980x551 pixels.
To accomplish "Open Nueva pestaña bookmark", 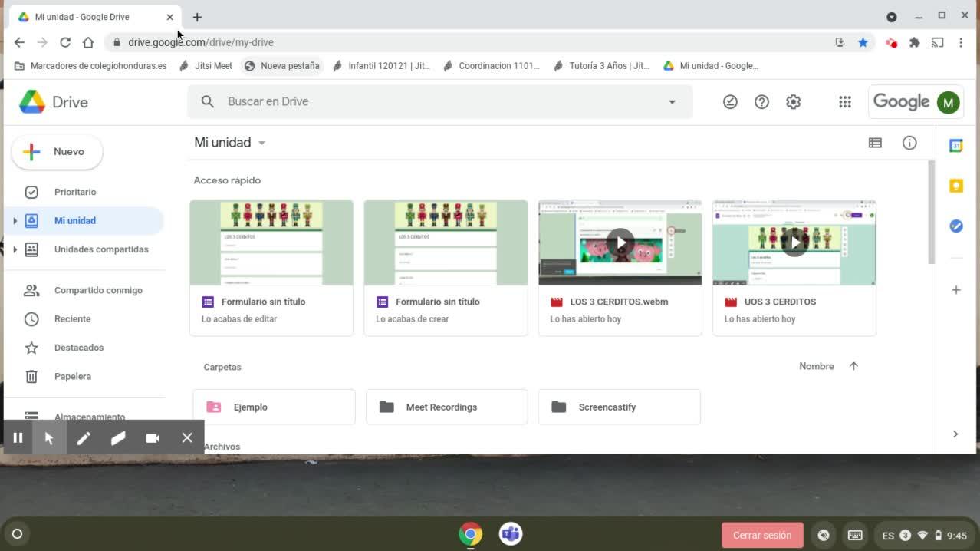I will 281,66.
